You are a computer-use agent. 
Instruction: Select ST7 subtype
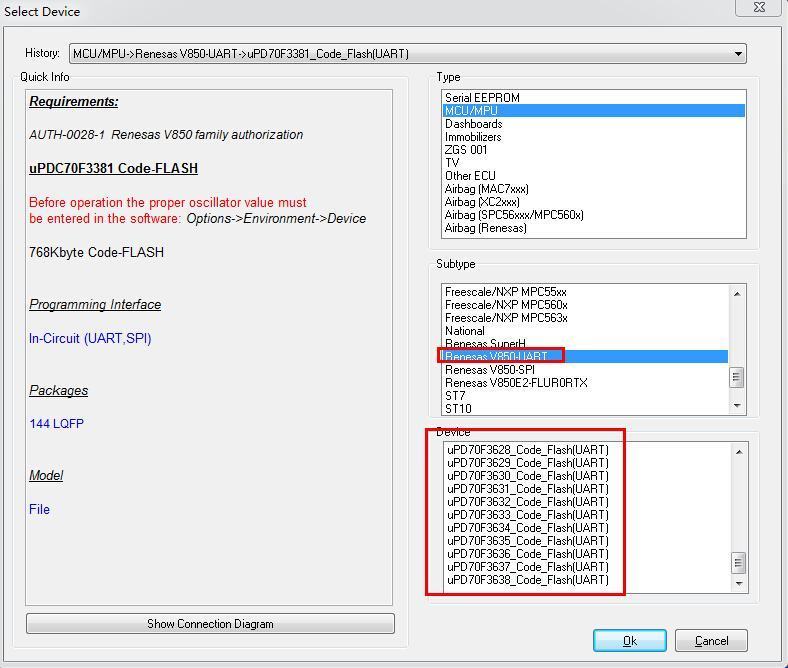[x=585, y=396]
